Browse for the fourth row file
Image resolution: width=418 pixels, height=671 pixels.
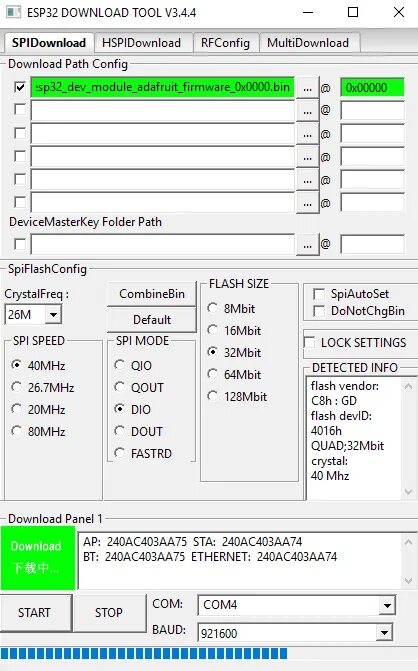coord(307,157)
